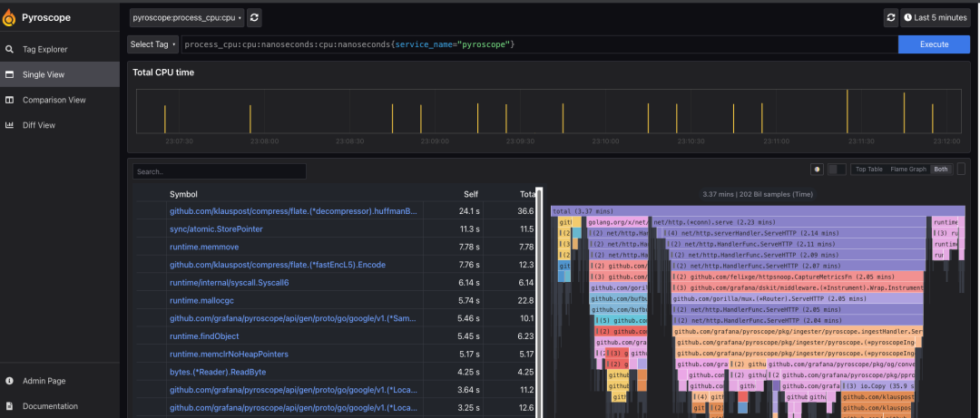Switch view mode to Flame Graph
Viewport: 980px width, 418px height.
point(908,170)
